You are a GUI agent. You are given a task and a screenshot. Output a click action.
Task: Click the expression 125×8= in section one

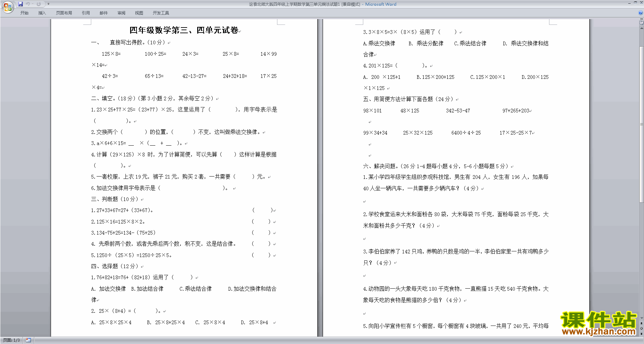(111, 54)
